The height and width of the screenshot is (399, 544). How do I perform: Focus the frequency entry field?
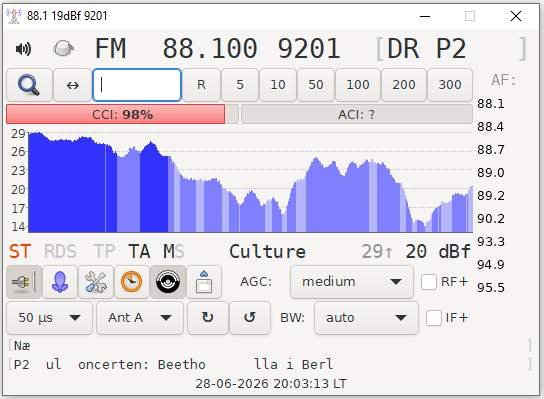click(x=137, y=85)
